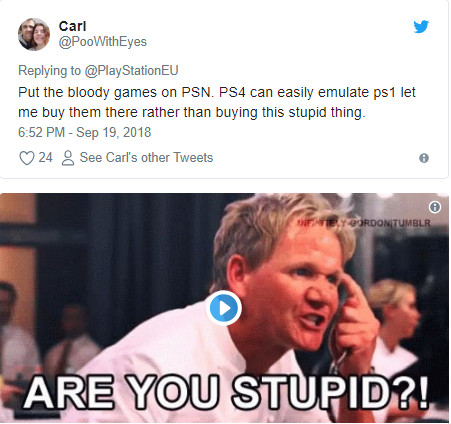Click the GIF info icon
Screen dimensions: 451x424
coord(435,207)
